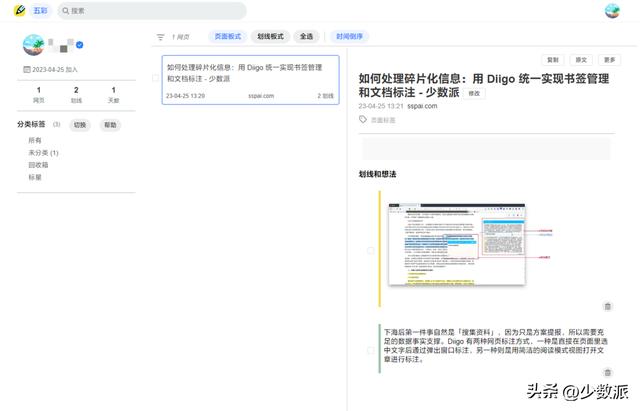
Task: Open the 原文 original page button
Action: point(581,60)
